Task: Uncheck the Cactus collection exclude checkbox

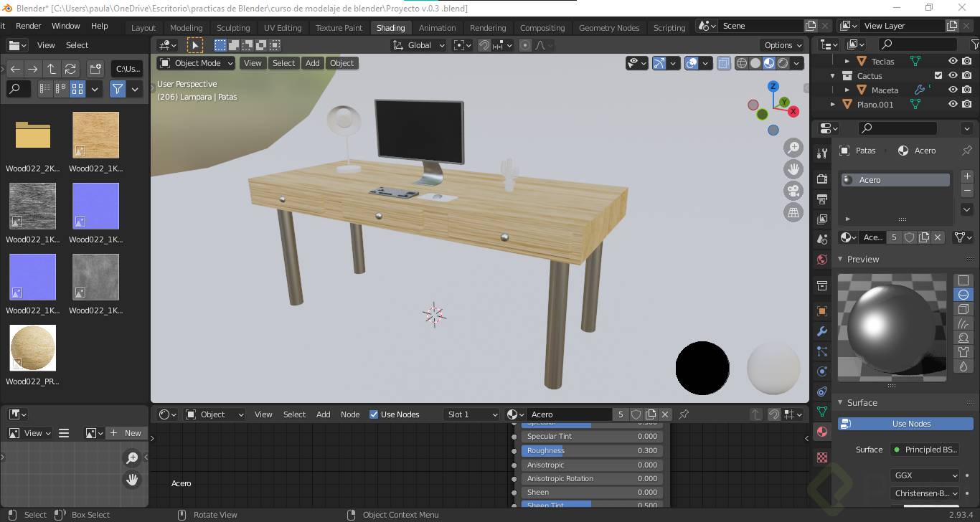Action: [938, 76]
